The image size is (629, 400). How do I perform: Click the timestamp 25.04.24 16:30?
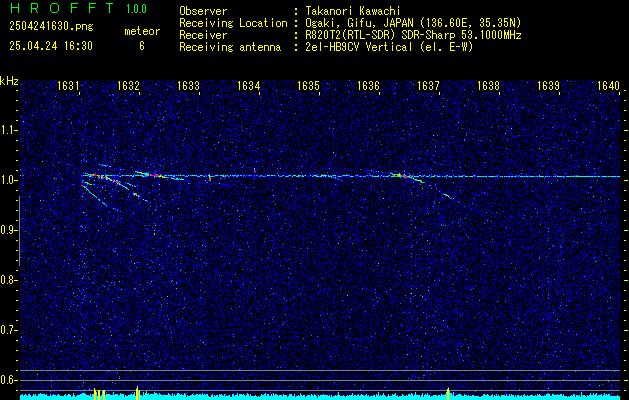click(x=51, y=46)
